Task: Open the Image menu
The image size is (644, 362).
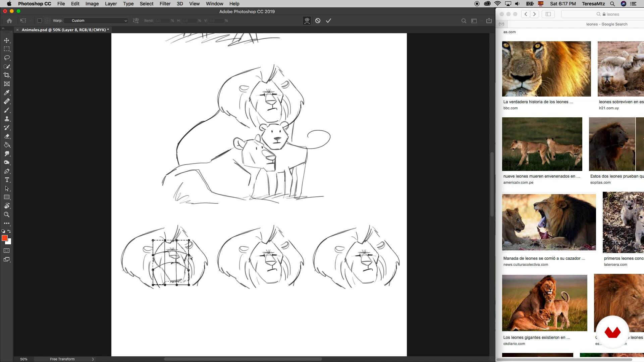Action: point(92,4)
